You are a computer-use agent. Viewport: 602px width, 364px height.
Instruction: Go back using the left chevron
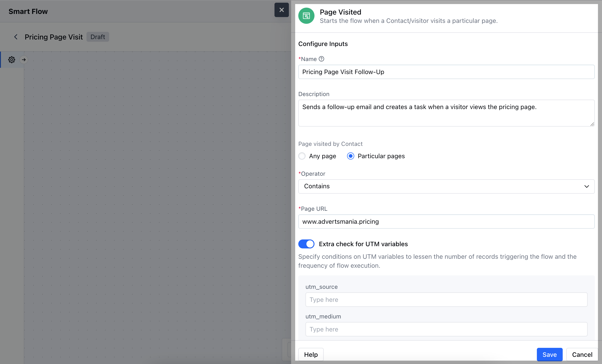(x=16, y=37)
